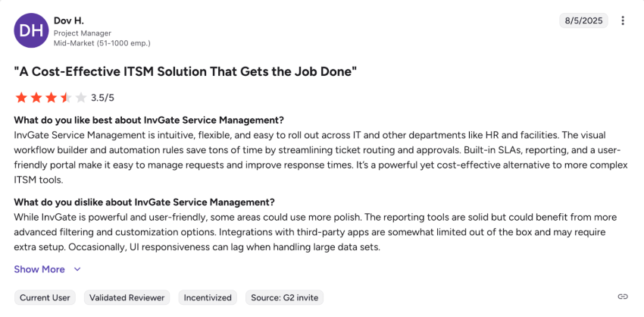The height and width of the screenshot is (317, 644).
Task: Click the 'What do you like best' heading
Action: [149, 120]
